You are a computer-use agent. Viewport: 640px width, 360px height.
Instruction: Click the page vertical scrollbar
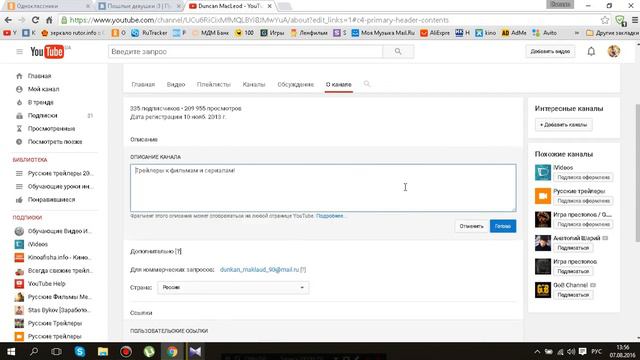tap(637, 173)
